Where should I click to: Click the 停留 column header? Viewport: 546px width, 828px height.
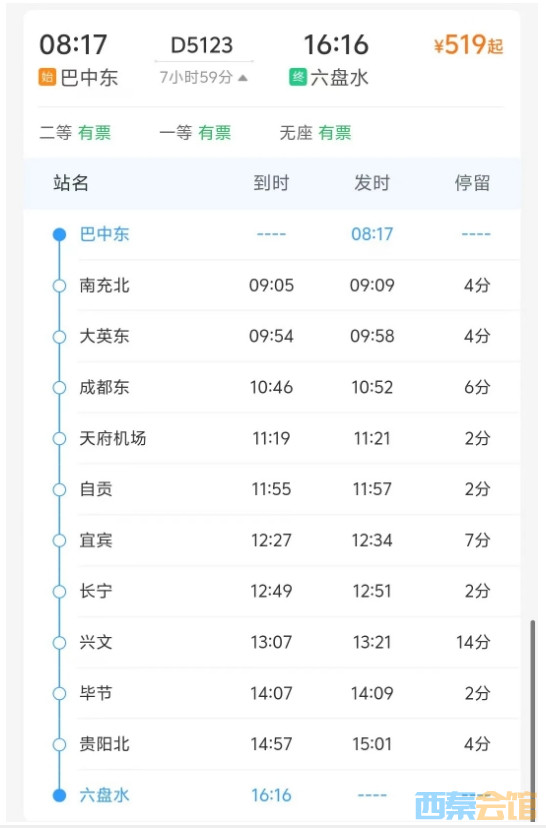pyautogui.click(x=473, y=183)
